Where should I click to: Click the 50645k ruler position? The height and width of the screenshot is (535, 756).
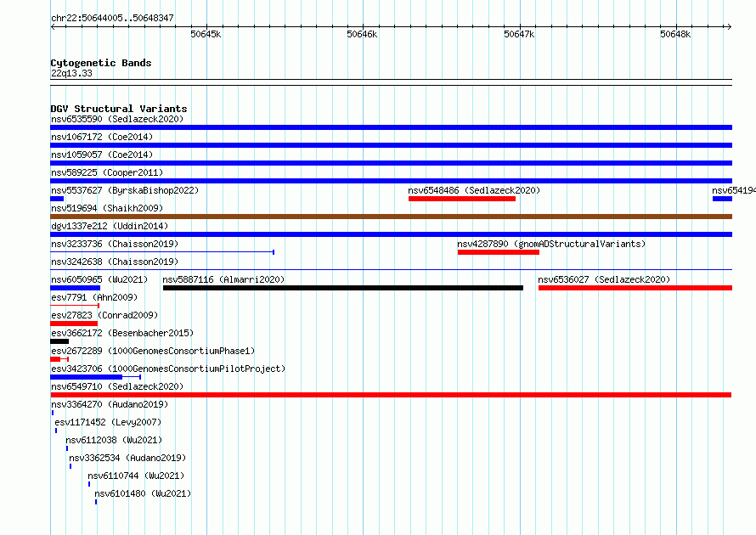tap(206, 34)
